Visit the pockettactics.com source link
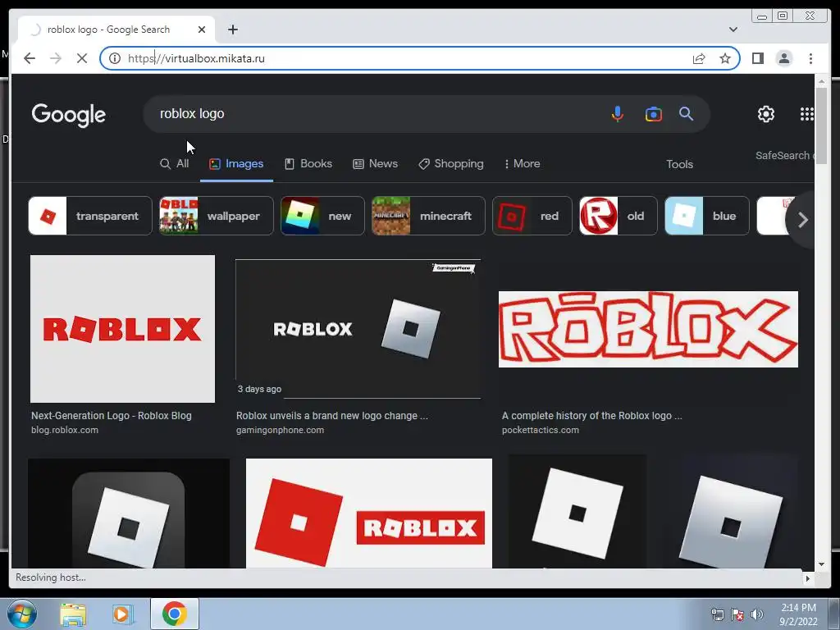The height and width of the screenshot is (630, 840). pyautogui.click(x=541, y=430)
